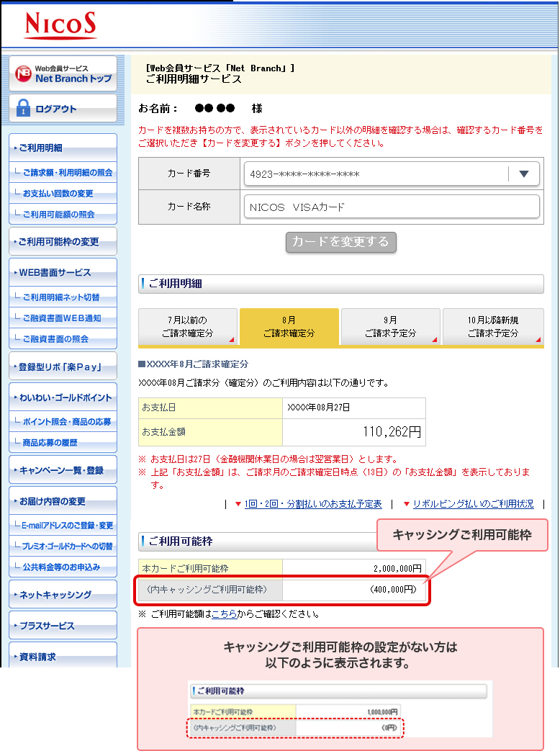Open E-mailアドレスのご登録・変更 in sidebar
This screenshot has height=751, width=560.
coord(68,526)
